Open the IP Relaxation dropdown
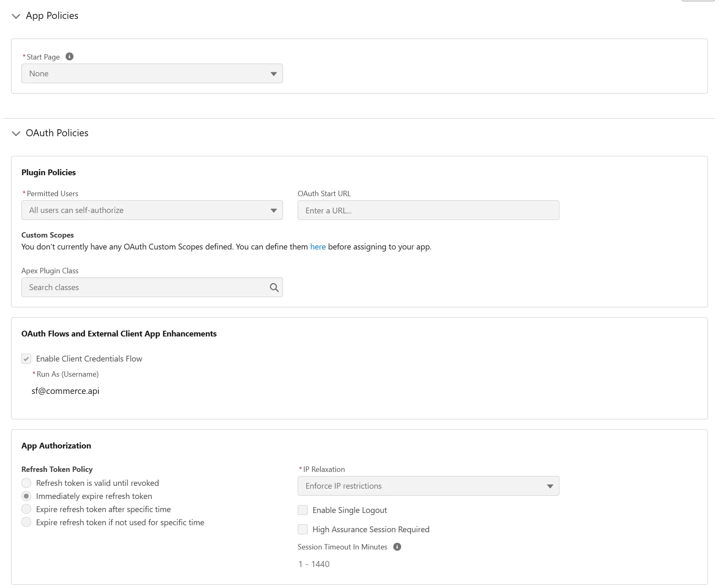The width and height of the screenshot is (721, 588). 428,486
